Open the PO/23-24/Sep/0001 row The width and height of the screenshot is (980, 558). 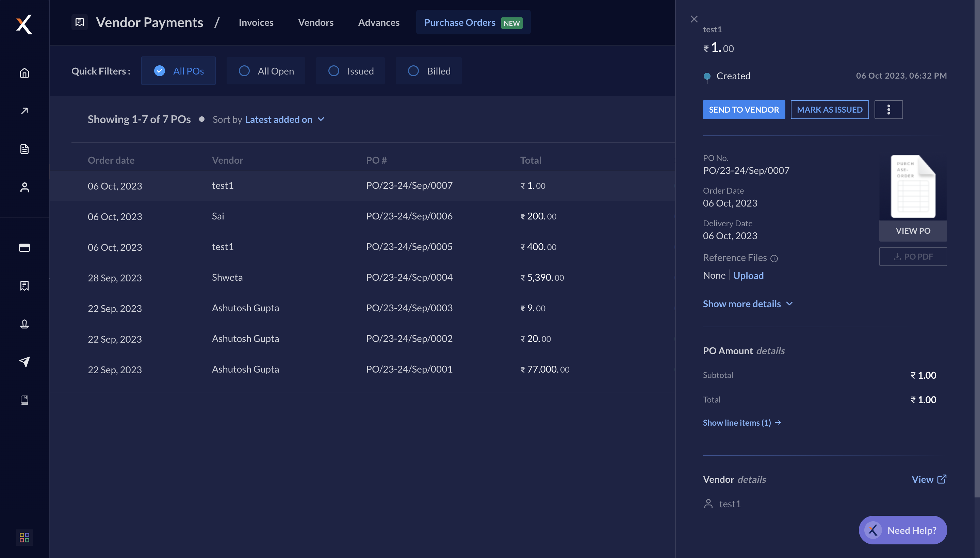pyautogui.click(x=362, y=370)
